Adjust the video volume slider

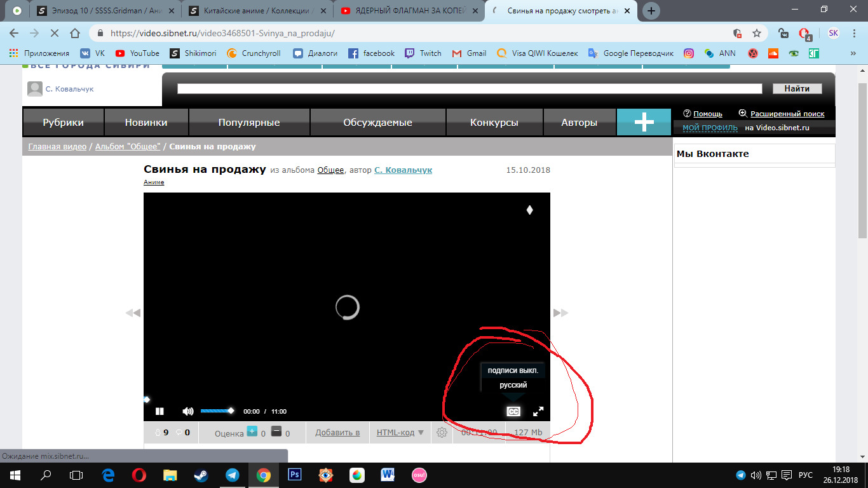[x=216, y=411]
